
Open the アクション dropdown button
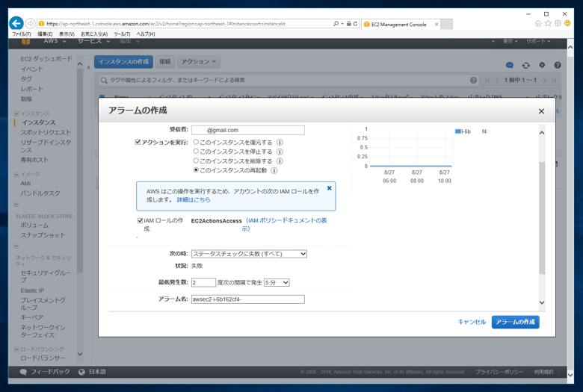pos(199,62)
